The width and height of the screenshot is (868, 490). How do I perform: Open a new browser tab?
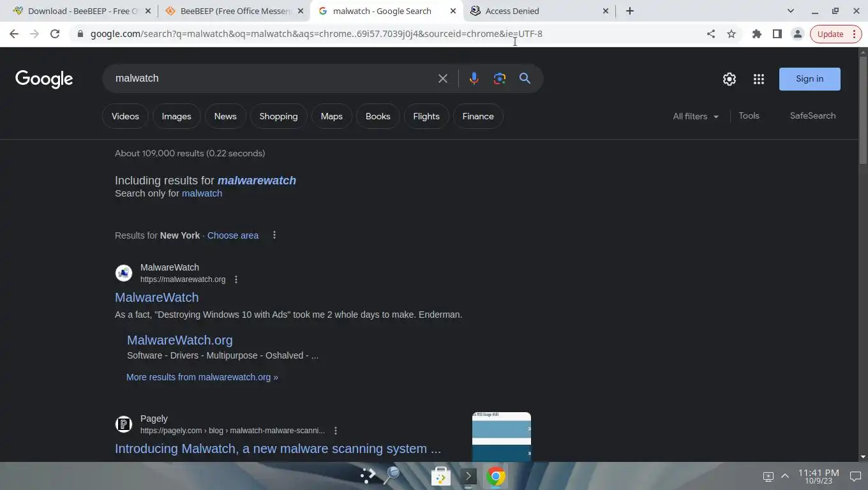point(630,11)
